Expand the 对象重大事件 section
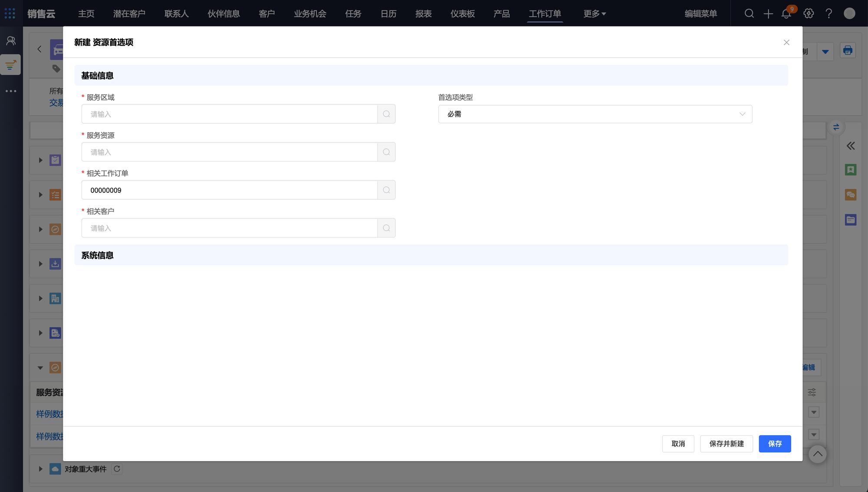 pos(40,469)
